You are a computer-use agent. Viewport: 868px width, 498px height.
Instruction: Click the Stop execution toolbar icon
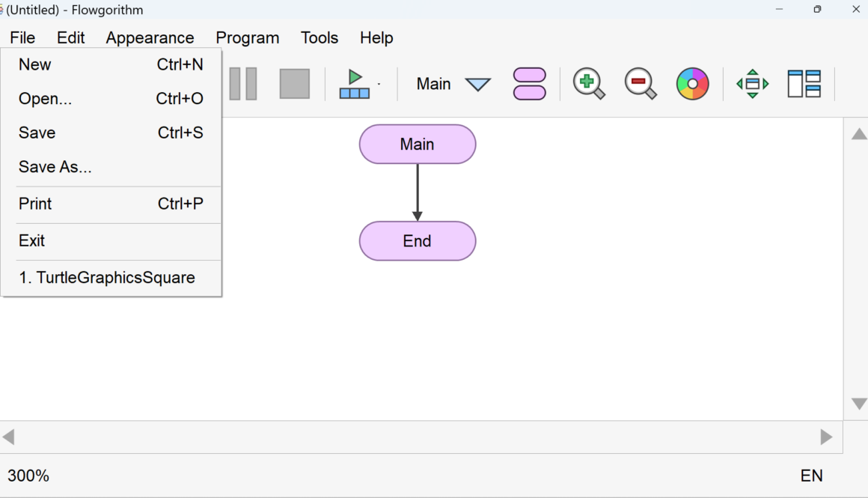pos(294,84)
